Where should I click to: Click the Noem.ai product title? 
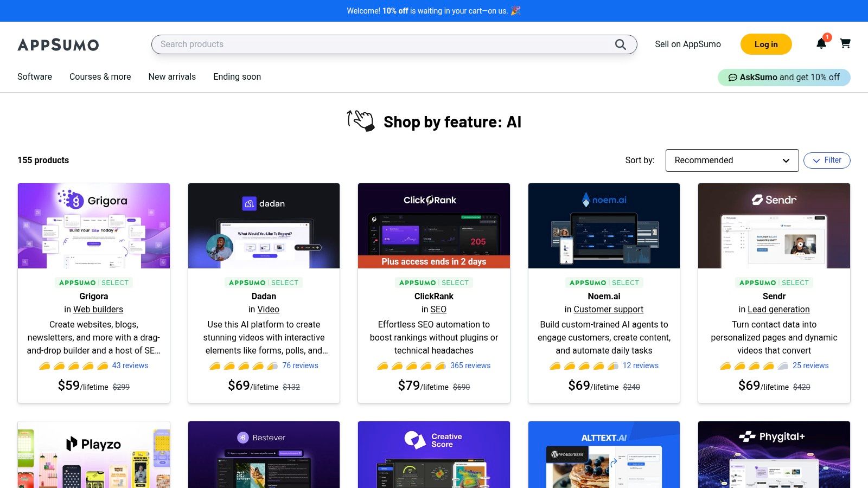[604, 297]
